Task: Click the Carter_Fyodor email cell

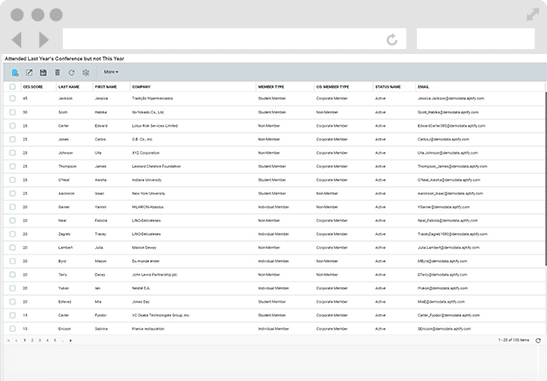Action: (449, 315)
